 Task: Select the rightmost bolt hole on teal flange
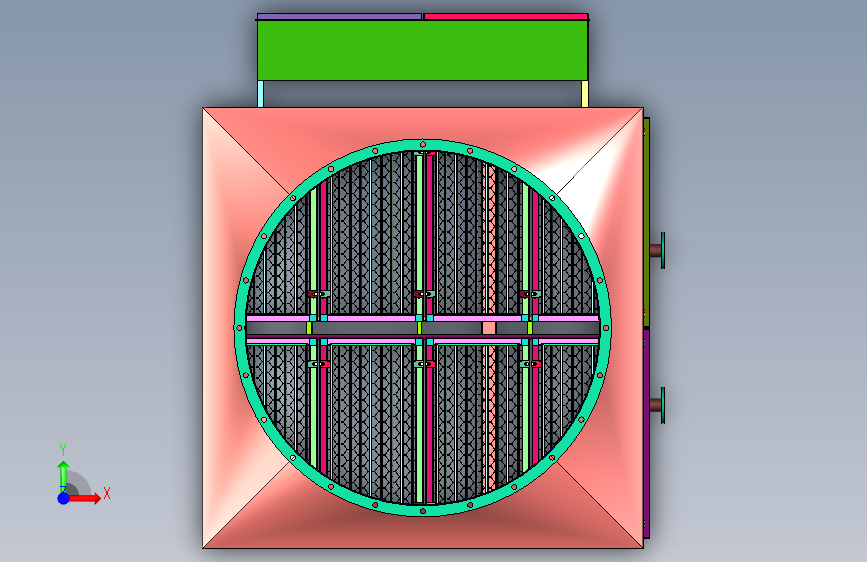coord(606,328)
